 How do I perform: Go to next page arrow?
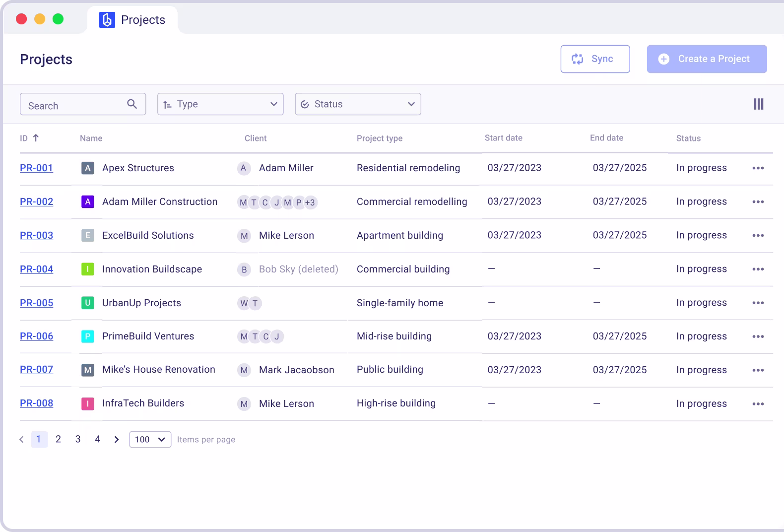pyautogui.click(x=117, y=439)
